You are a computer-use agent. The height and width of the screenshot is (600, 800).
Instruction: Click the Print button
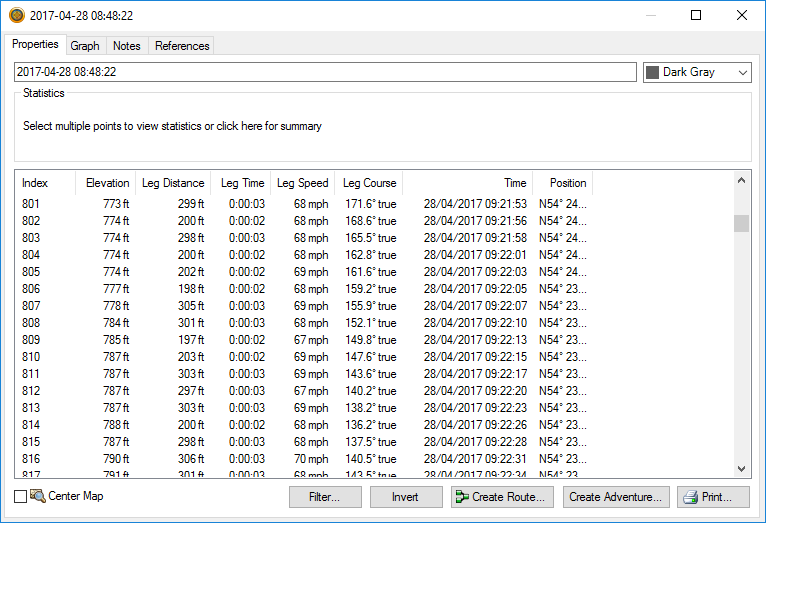pyautogui.click(x=713, y=497)
